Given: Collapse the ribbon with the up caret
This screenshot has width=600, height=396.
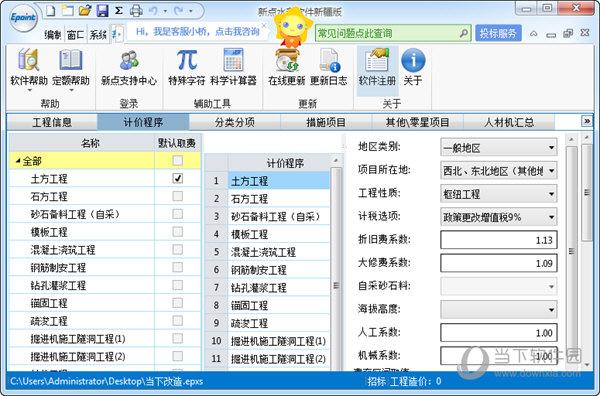Looking at the screenshot, I should pos(533,34).
